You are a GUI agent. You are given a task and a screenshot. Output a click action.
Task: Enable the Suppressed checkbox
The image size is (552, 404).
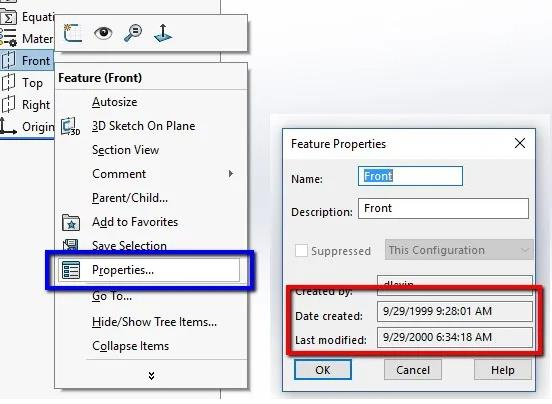[x=301, y=251]
